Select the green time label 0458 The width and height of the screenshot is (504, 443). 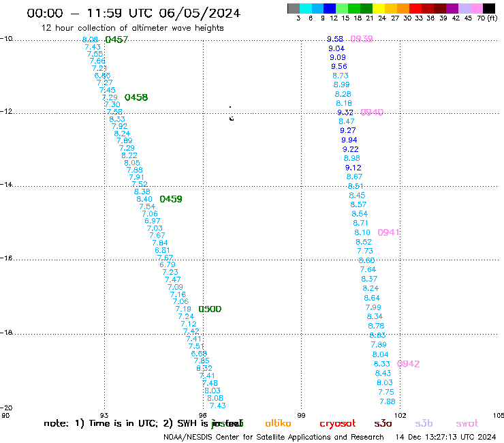pyautogui.click(x=136, y=97)
